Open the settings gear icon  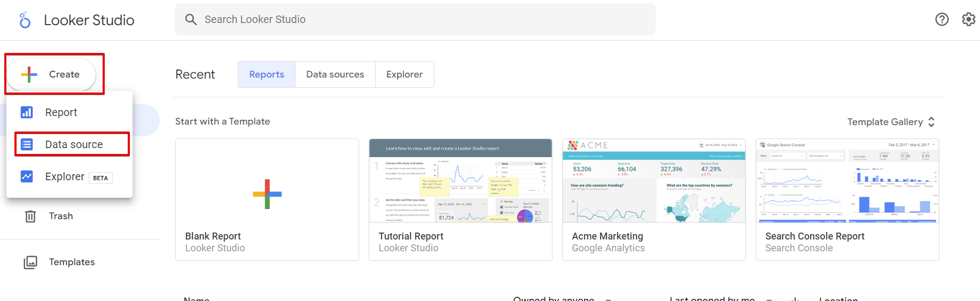tap(969, 19)
